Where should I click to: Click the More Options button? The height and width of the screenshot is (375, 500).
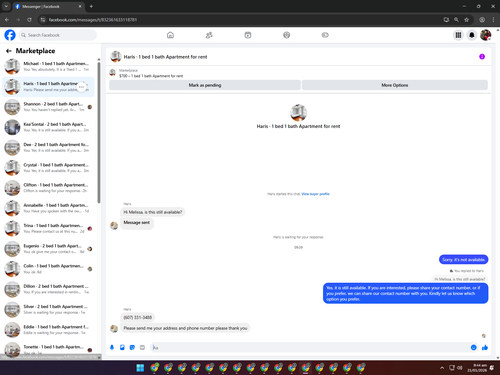pos(395,85)
